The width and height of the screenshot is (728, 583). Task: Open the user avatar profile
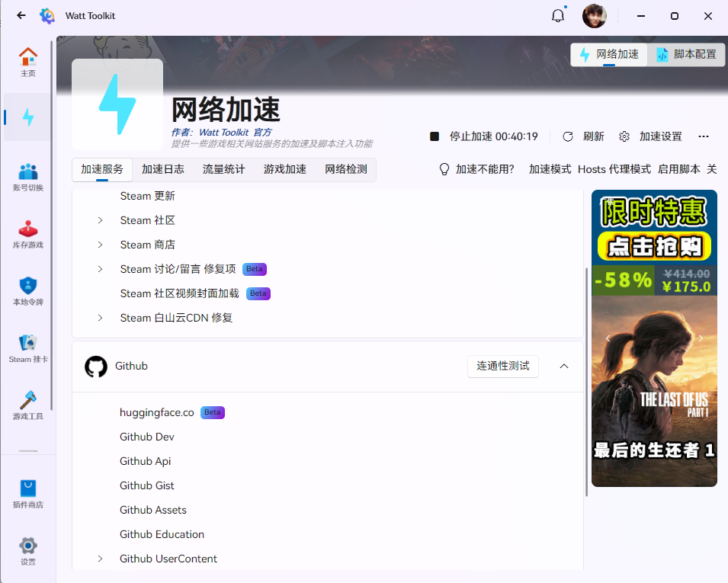(595, 16)
